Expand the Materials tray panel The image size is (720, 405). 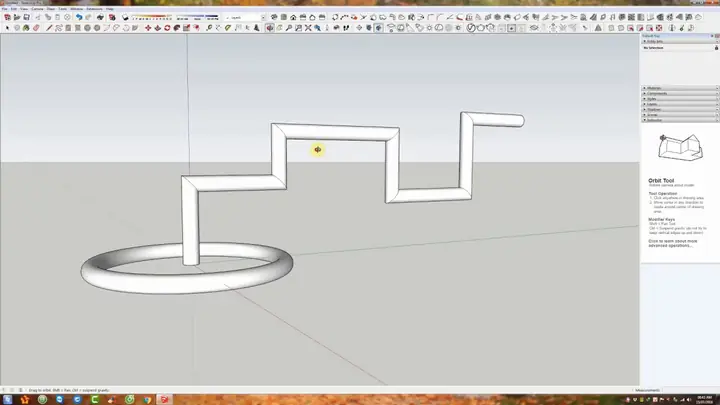pyautogui.click(x=680, y=88)
